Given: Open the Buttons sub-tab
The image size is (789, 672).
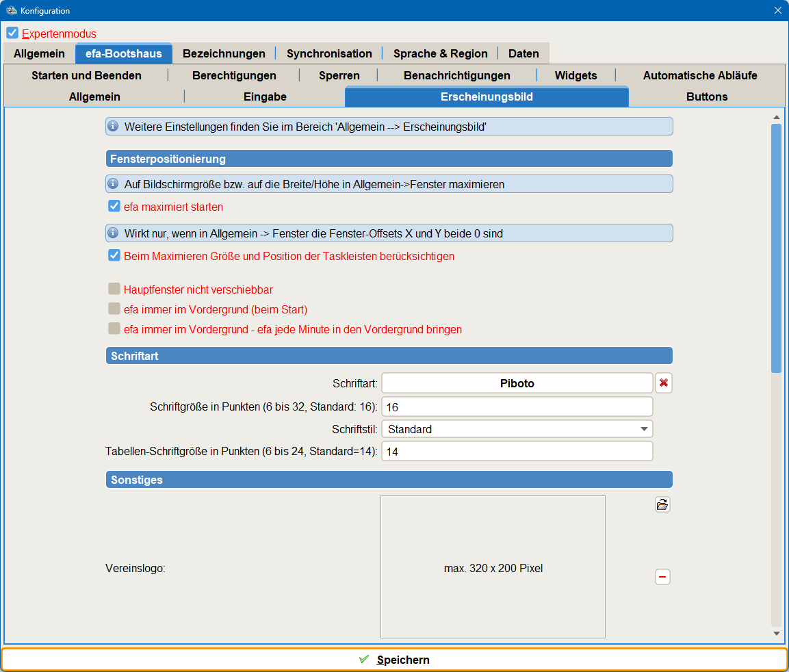Looking at the screenshot, I should coord(706,96).
